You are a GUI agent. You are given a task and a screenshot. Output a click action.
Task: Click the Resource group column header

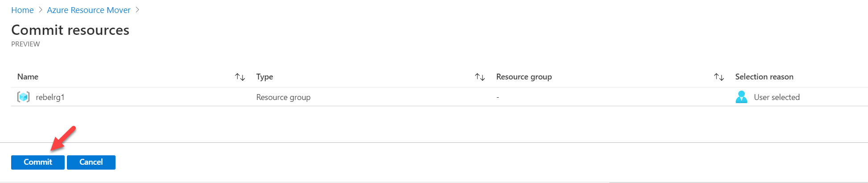point(524,77)
